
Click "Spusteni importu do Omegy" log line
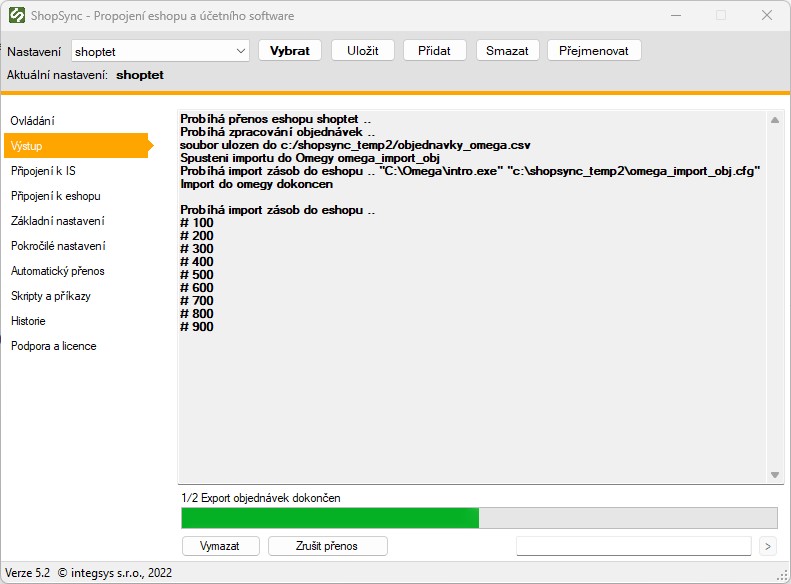[310, 158]
